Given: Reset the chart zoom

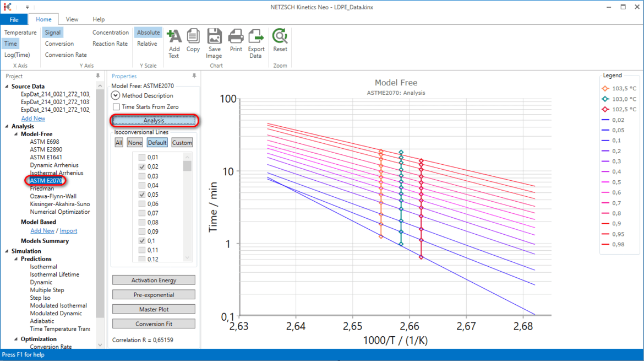Looking at the screenshot, I should pyautogui.click(x=280, y=36).
